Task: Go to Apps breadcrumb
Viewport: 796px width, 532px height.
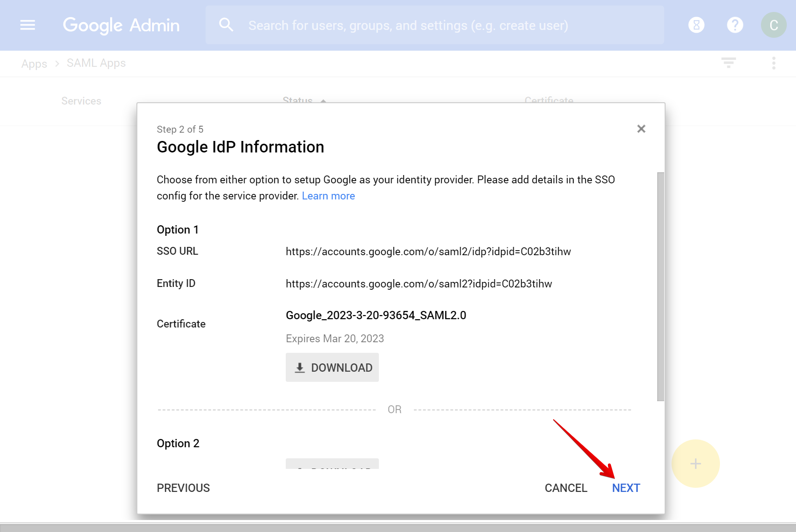Action: [x=34, y=64]
